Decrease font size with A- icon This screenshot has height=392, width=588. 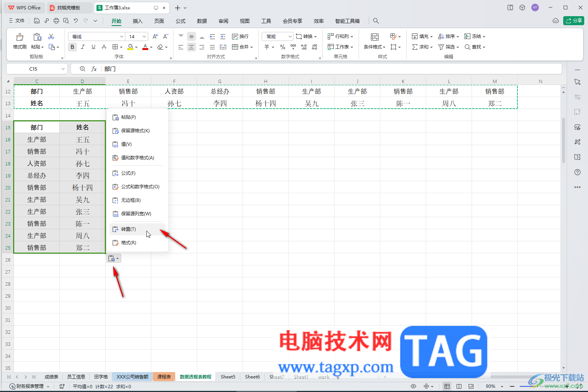[166, 36]
